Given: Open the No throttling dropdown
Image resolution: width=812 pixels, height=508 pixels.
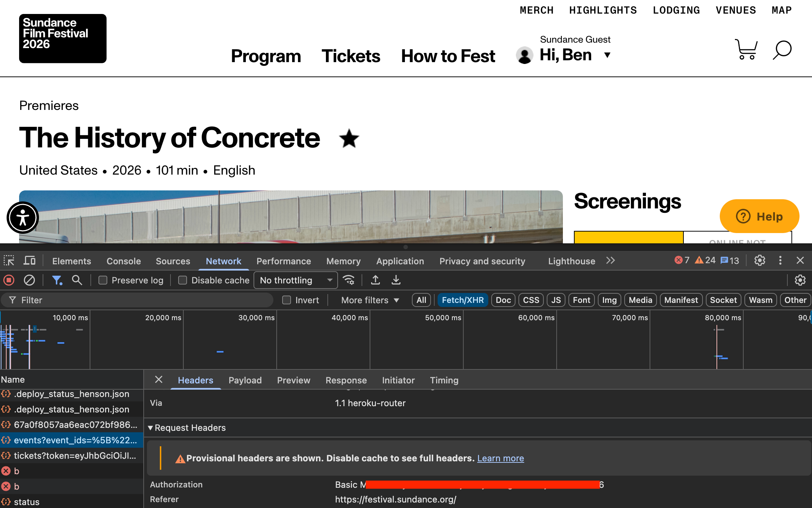Looking at the screenshot, I should click(x=296, y=280).
